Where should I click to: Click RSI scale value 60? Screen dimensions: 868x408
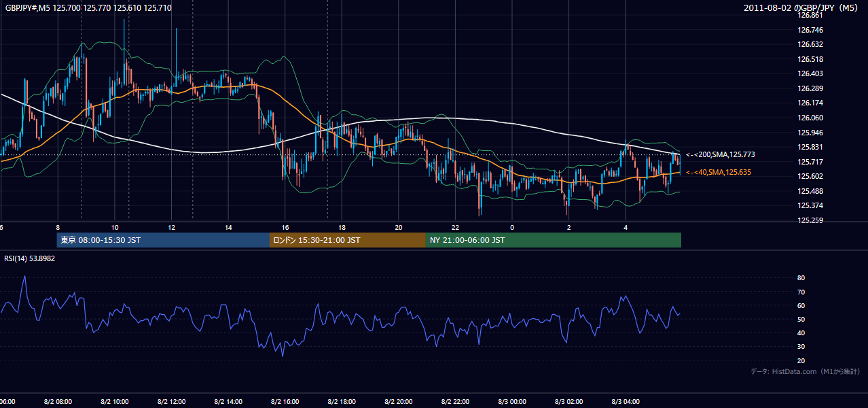(801, 305)
